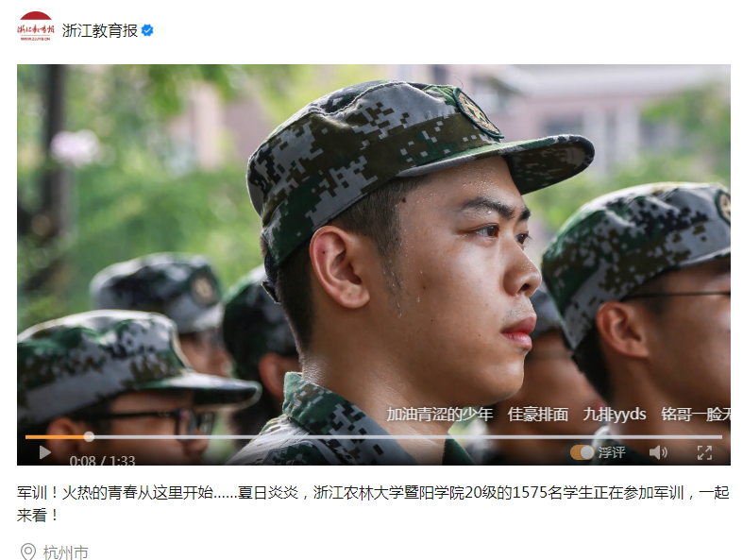Click the post caption starting with 军训！

373,503
